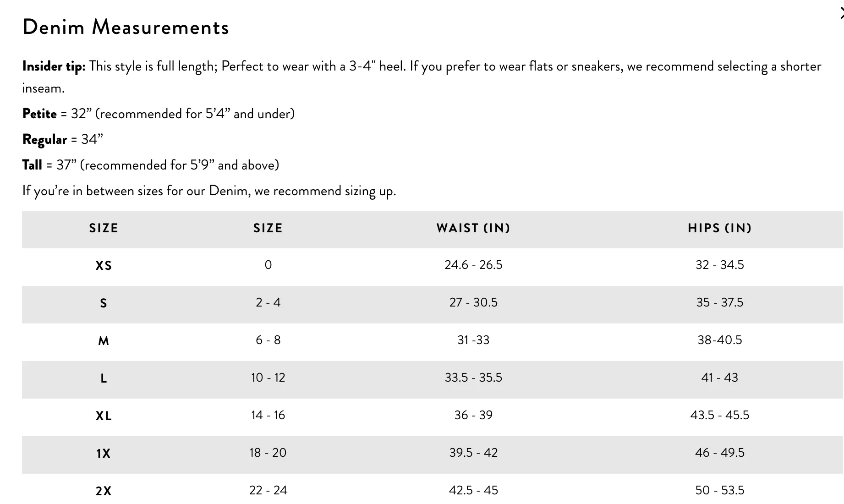Click the Tall inseam label

tap(32, 165)
